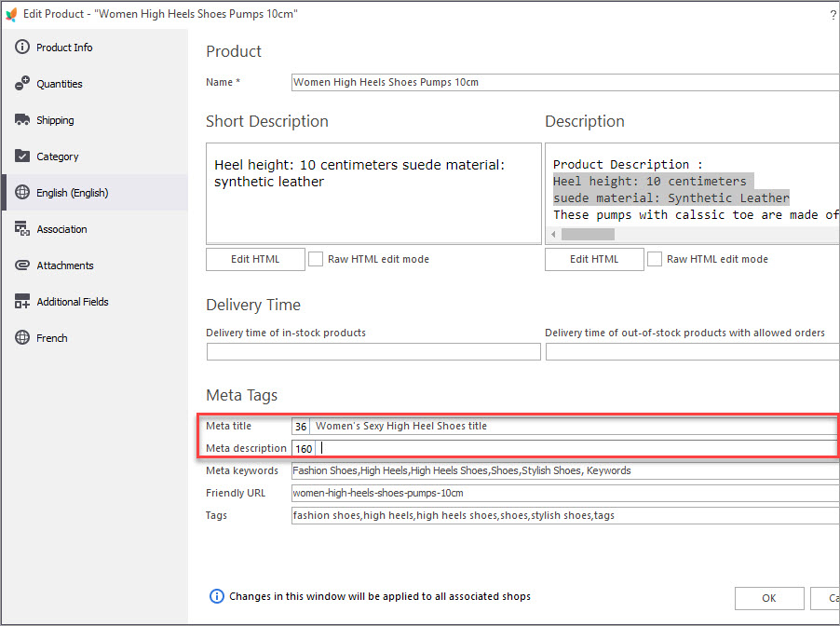
Task: Click the 'These pumps with calssic toe' line
Action: tap(696, 215)
